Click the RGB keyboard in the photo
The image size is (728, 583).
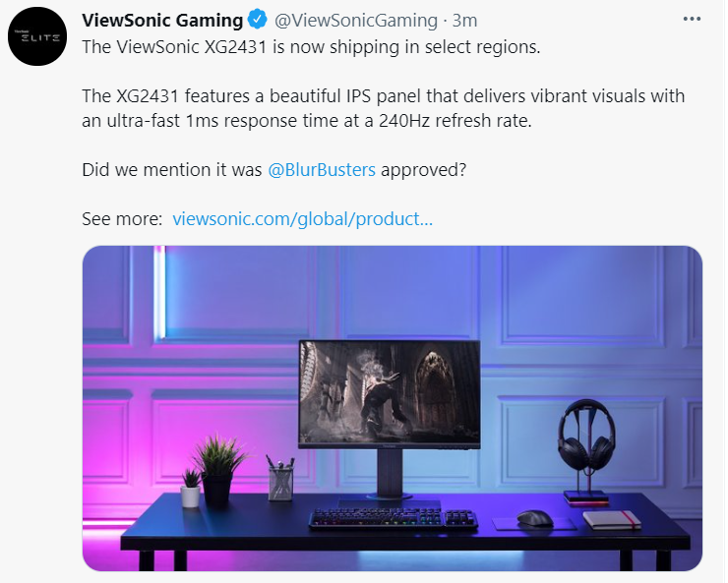pyautogui.click(x=394, y=518)
